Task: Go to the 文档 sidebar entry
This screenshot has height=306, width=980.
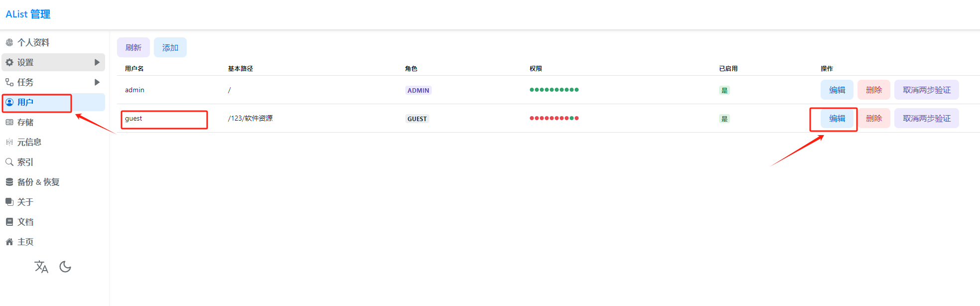Action: (25, 222)
